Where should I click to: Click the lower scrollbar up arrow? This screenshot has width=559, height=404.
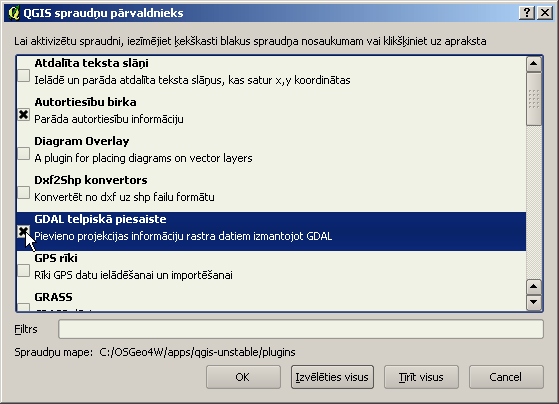(x=534, y=287)
